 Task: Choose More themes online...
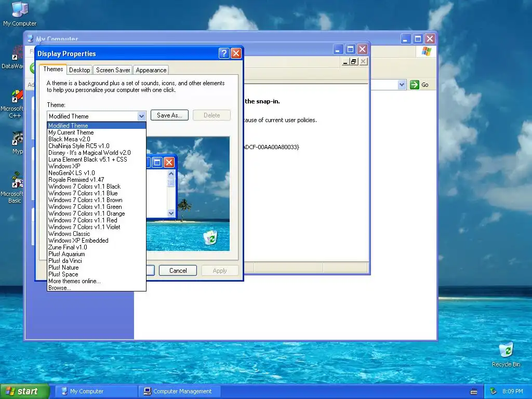96,281
